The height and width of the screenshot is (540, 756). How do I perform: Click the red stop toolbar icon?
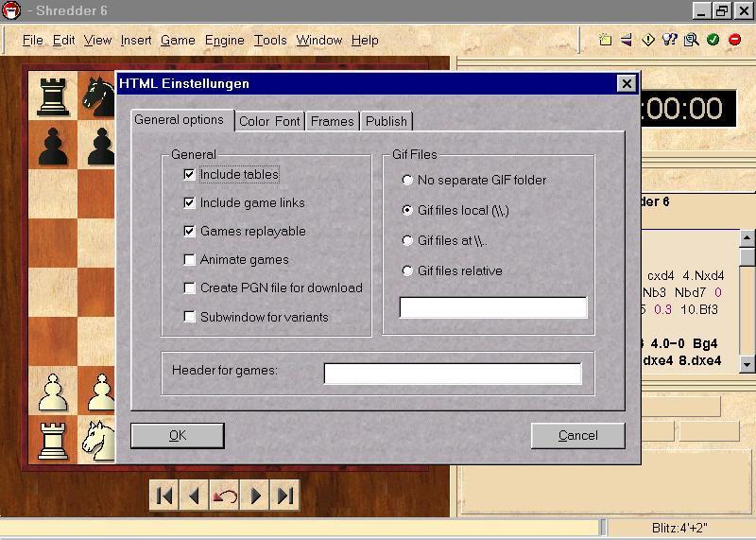734,40
